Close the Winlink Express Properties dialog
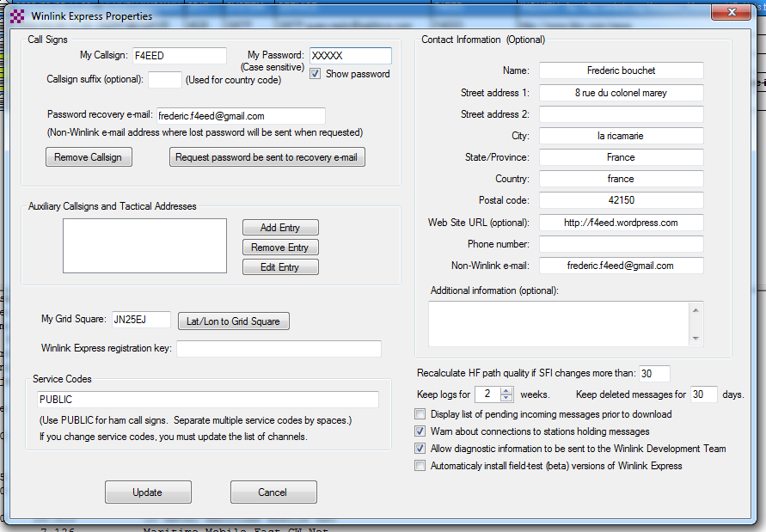 click(x=731, y=12)
